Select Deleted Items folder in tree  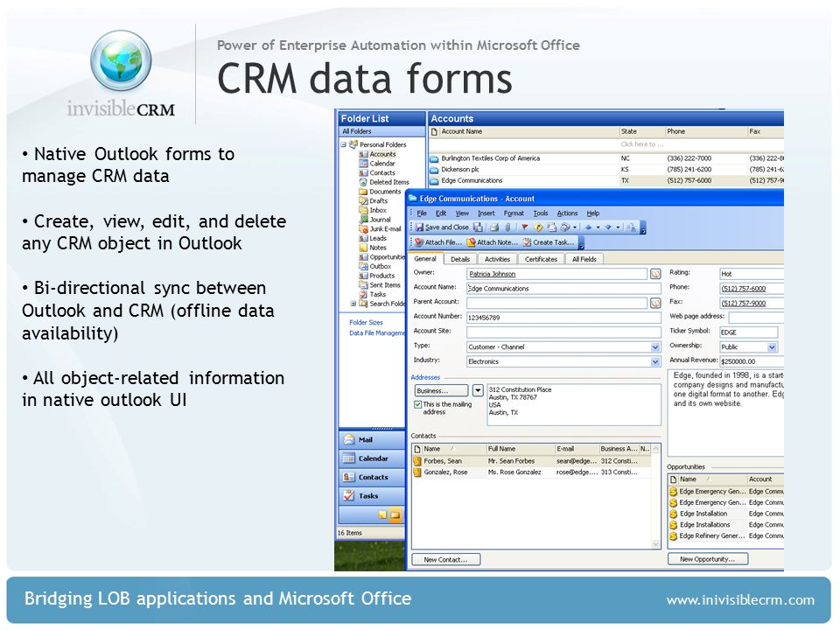click(384, 182)
